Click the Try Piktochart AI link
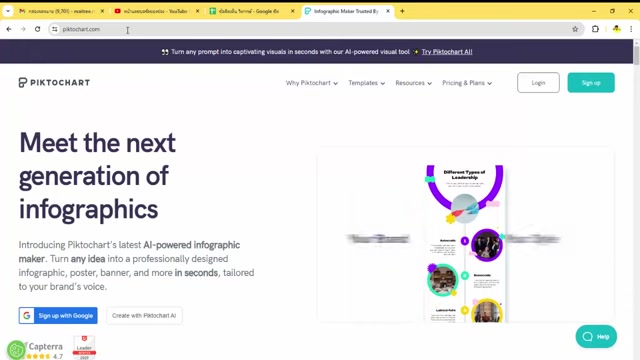Screen dimensions: 640x360 (x=447, y=52)
